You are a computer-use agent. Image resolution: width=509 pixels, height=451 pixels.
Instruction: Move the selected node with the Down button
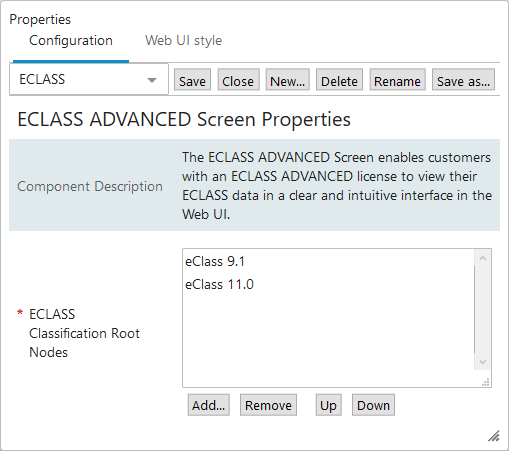pos(373,405)
